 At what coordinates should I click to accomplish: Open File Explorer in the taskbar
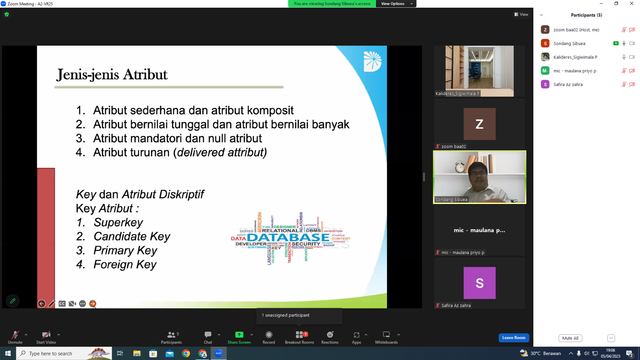click(137, 353)
